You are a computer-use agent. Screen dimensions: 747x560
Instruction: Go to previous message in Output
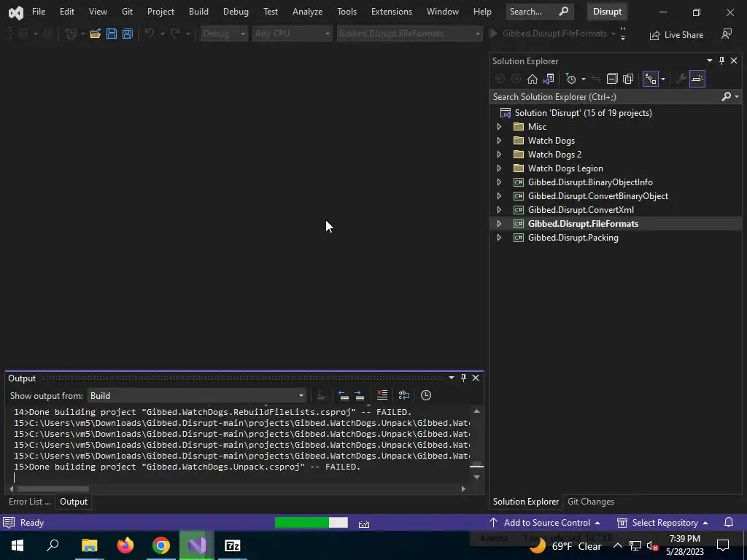pos(344,395)
